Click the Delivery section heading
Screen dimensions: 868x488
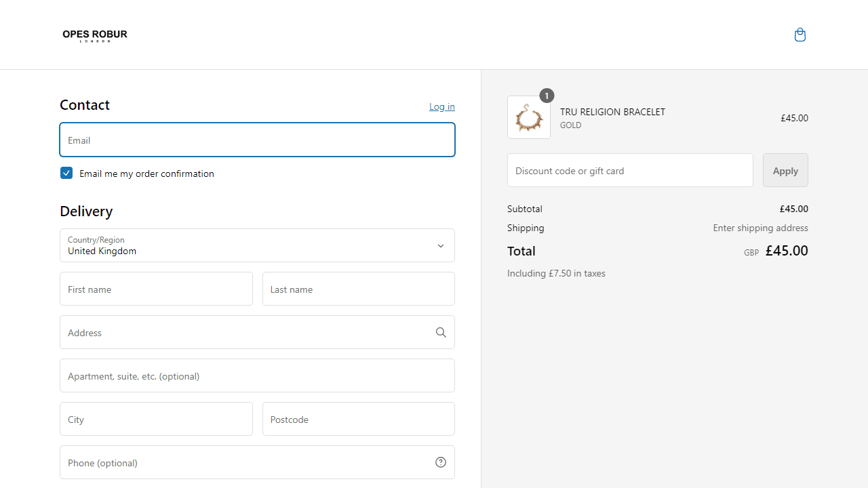[86, 211]
